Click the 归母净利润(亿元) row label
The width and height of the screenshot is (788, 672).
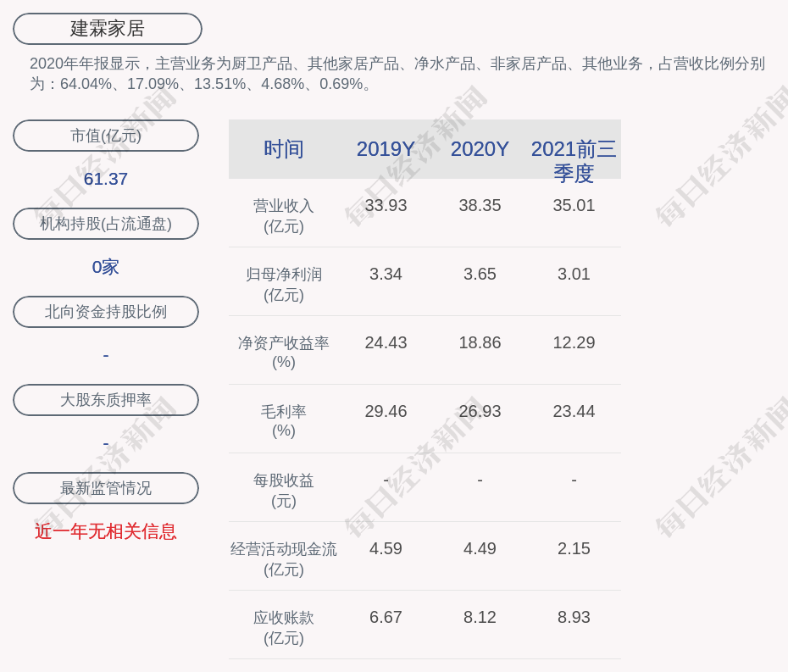click(x=284, y=285)
